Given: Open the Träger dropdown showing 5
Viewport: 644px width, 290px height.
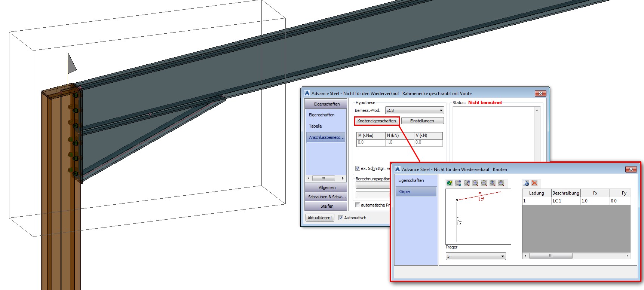Looking at the screenshot, I should click(x=476, y=256).
